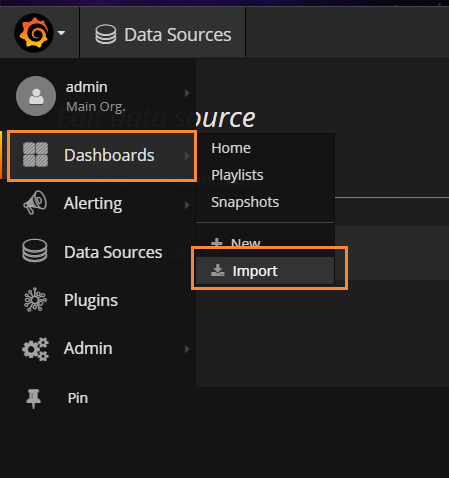The height and width of the screenshot is (478, 449).
Task: Expand the Alerting submenu arrow
Action: (187, 205)
